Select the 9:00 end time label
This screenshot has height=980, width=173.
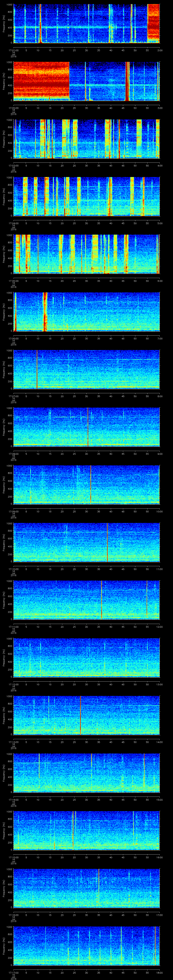pos(160,454)
